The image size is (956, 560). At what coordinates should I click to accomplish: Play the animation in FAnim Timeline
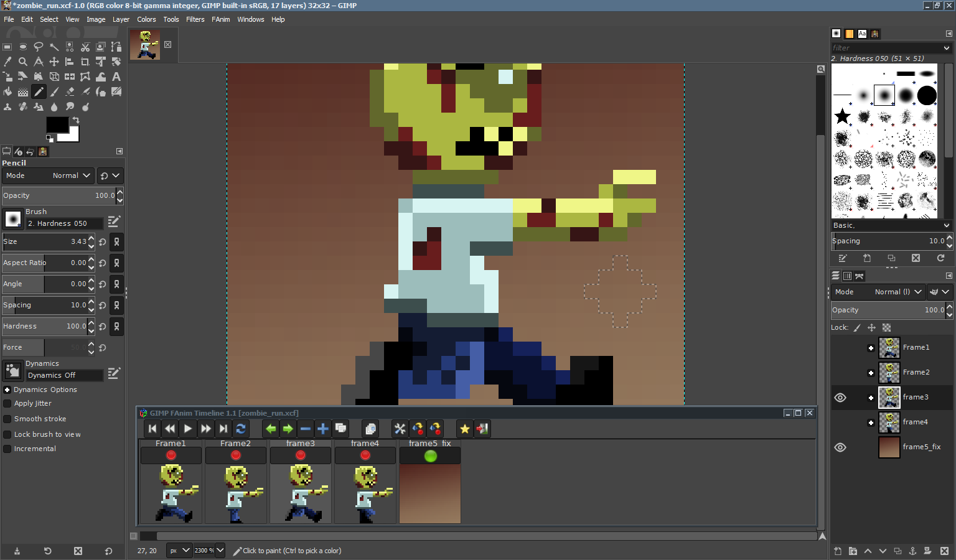tap(188, 429)
